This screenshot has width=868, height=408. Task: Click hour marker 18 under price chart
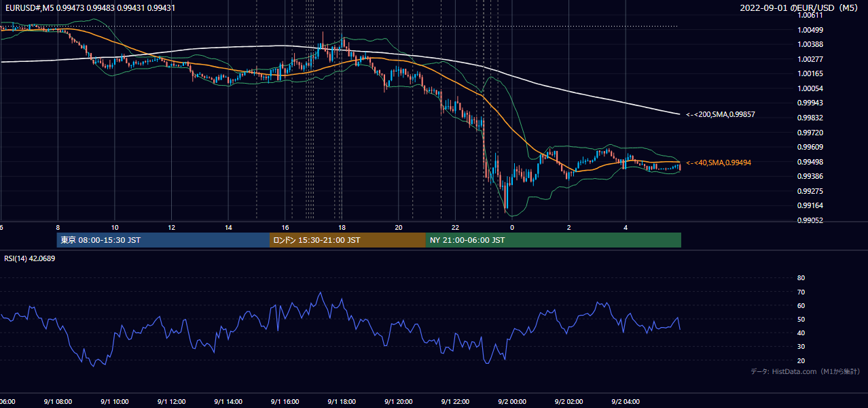342,227
